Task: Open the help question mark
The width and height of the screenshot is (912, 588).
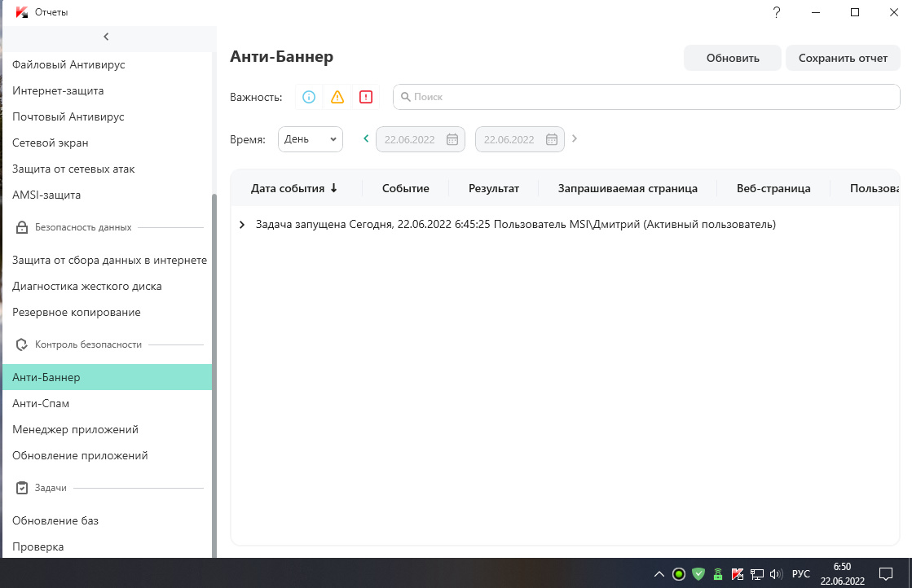Action: pos(777,12)
